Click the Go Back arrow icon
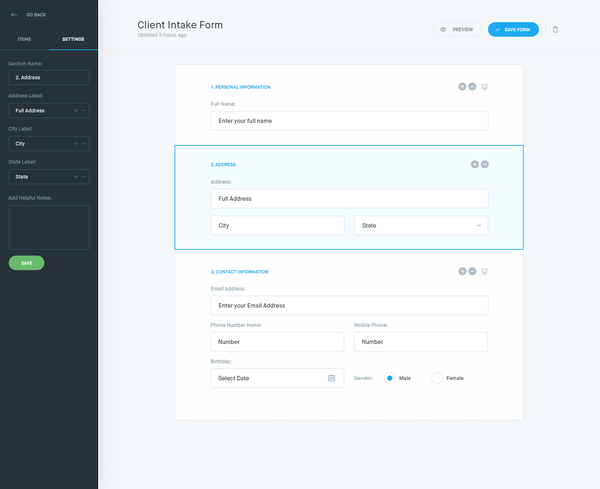The image size is (600, 489). coord(15,15)
